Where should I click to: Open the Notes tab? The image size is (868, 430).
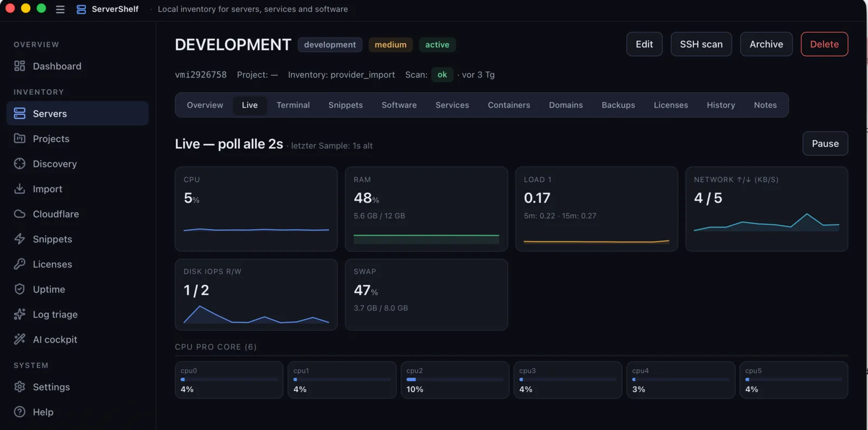[765, 105]
